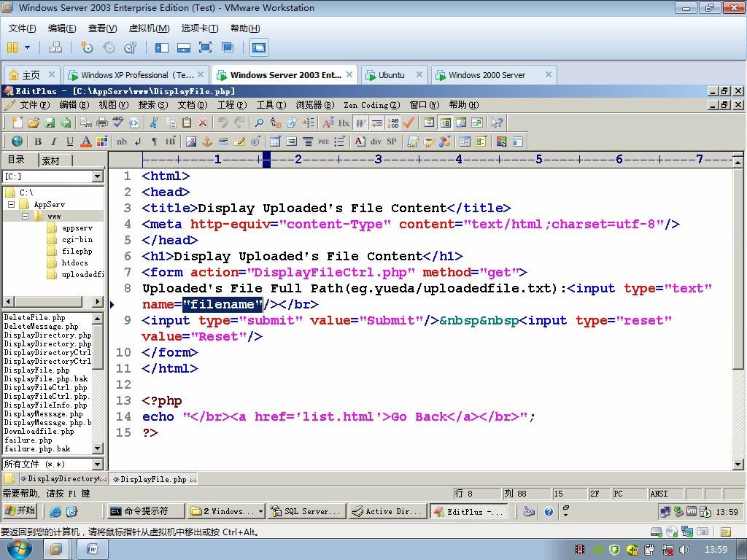Insert an anchor tag with anchor icon
Image resolution: width=747 pixels, height=560 pixels.
click(x=207, y=141)
